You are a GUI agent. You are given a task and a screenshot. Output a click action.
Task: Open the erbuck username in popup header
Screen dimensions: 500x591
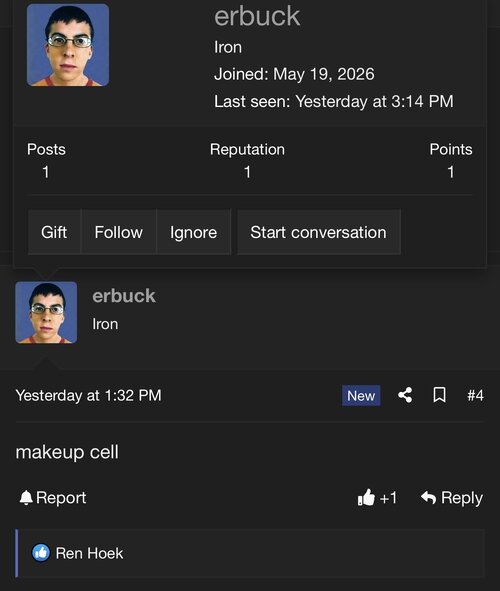click(257, 16)
